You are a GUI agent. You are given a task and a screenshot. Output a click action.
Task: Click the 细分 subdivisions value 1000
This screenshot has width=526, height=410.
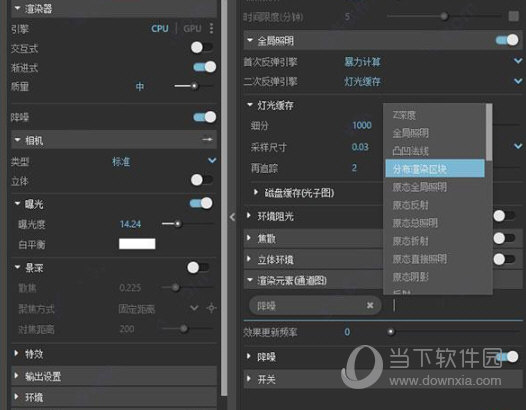click(x=362, y=125)
